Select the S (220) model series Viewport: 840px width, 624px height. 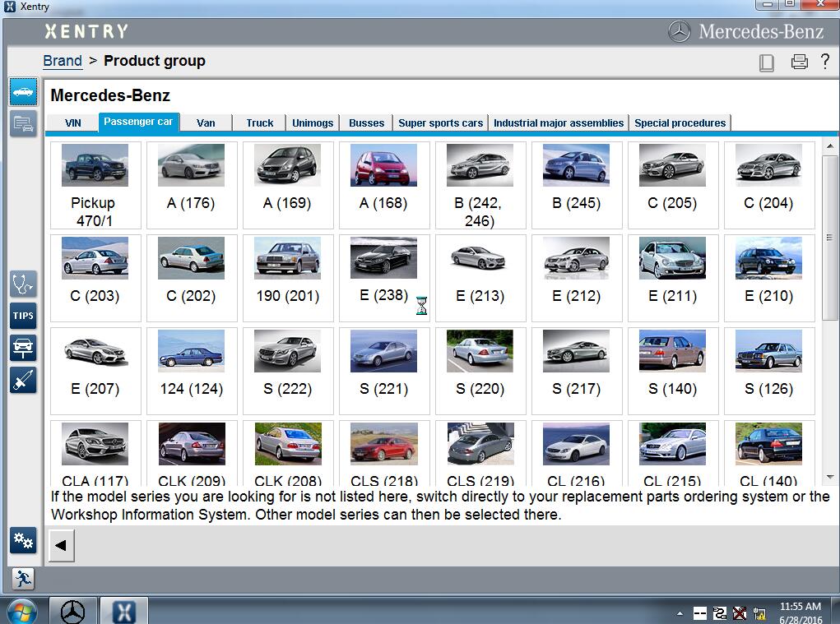click(x=480, y=371)
